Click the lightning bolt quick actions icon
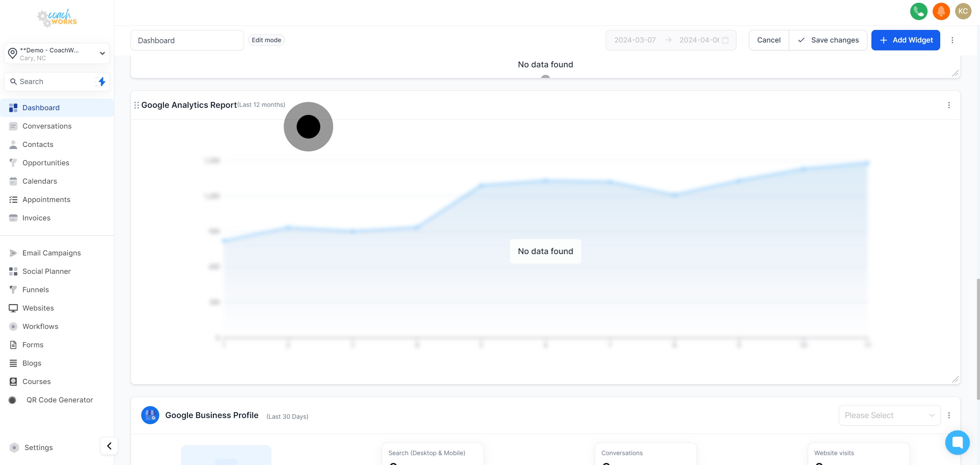The height and width of the screenshot is (465, 980). click(x=102, y=81)
